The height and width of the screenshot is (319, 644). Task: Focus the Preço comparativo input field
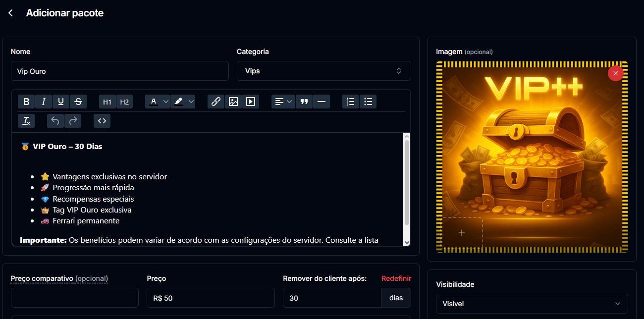tap(75, 298)
